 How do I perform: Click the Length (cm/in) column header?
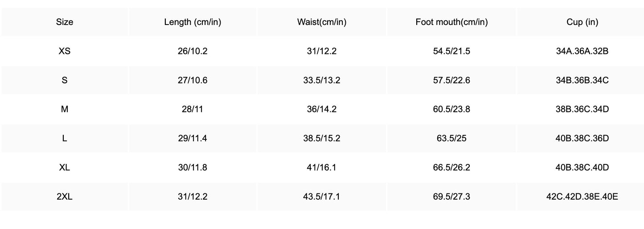193,22
